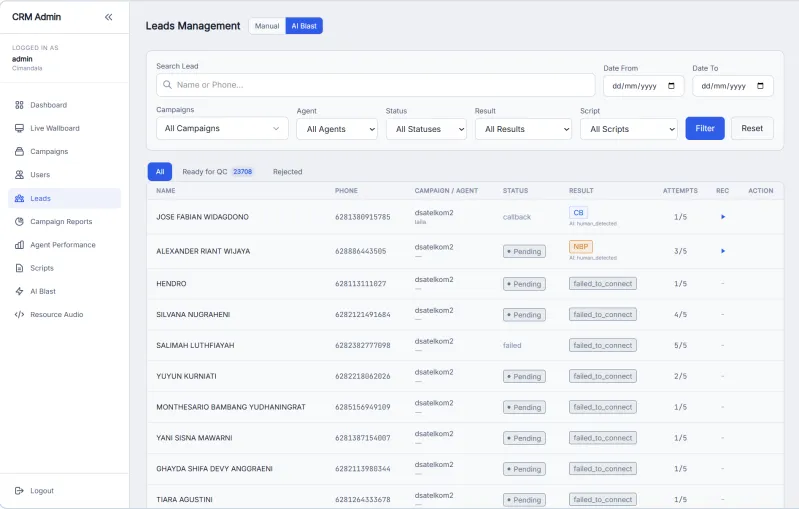Select lead GHAYDA SHIFA DEVY ANGGRAENI
This screenshot has width=799, height=509.
214,469
